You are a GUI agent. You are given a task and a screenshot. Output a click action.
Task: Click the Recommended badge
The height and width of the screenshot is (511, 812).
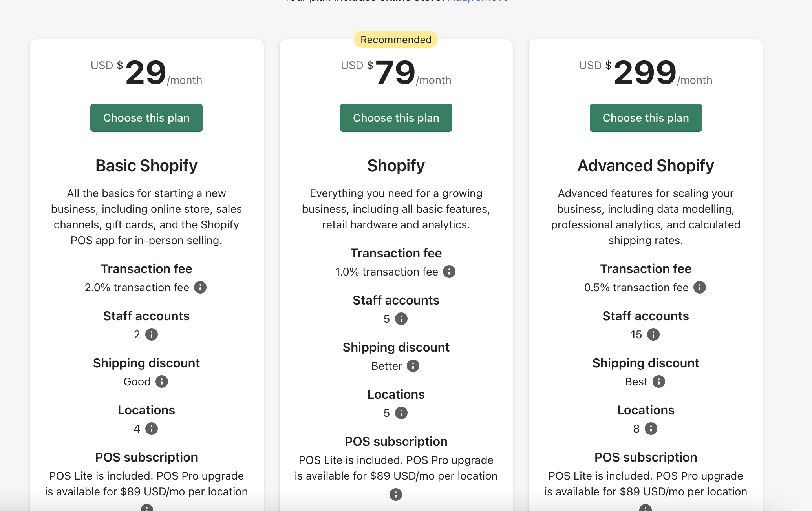pyautogui.click(x=396, y=40)
